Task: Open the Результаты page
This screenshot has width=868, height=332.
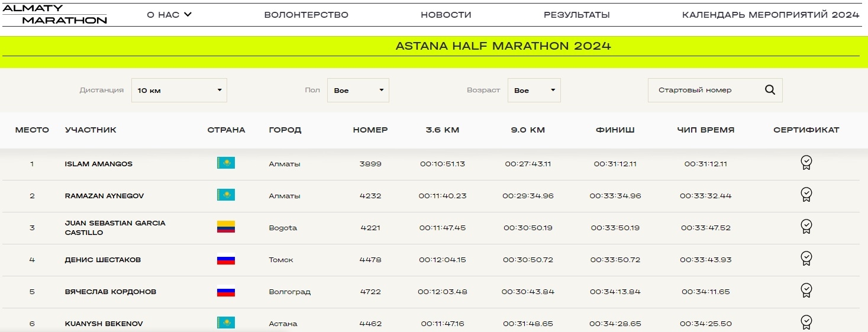Action: [576, 15]
